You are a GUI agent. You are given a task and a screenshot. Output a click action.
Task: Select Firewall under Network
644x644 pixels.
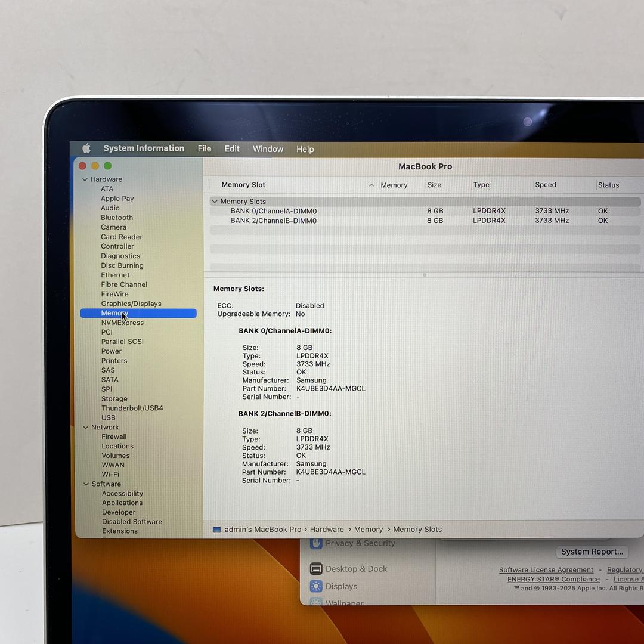114,436
